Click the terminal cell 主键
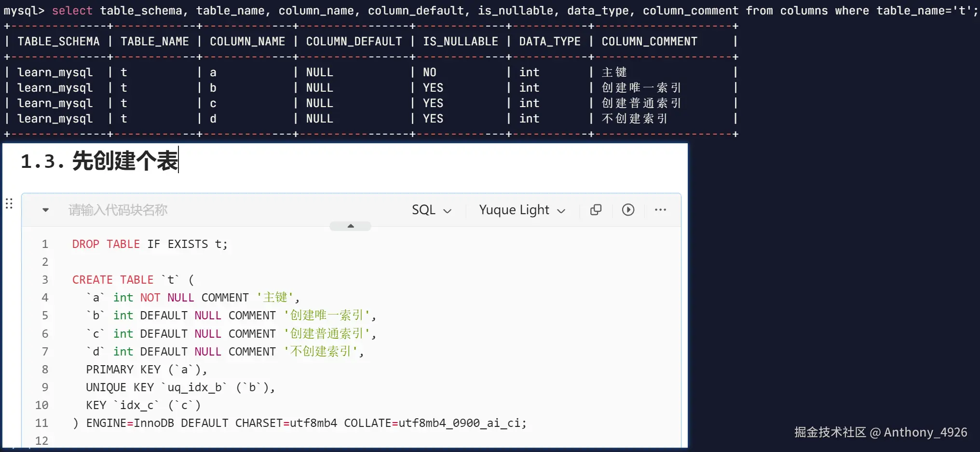The image size is (980, 452). pyautogui.click(x=614, y=72)
